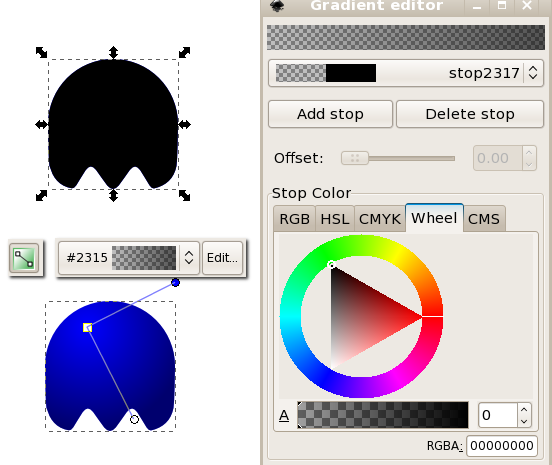
Task: Click the bottom-center vertical scale arrow handle
Action: pos(113,195)
